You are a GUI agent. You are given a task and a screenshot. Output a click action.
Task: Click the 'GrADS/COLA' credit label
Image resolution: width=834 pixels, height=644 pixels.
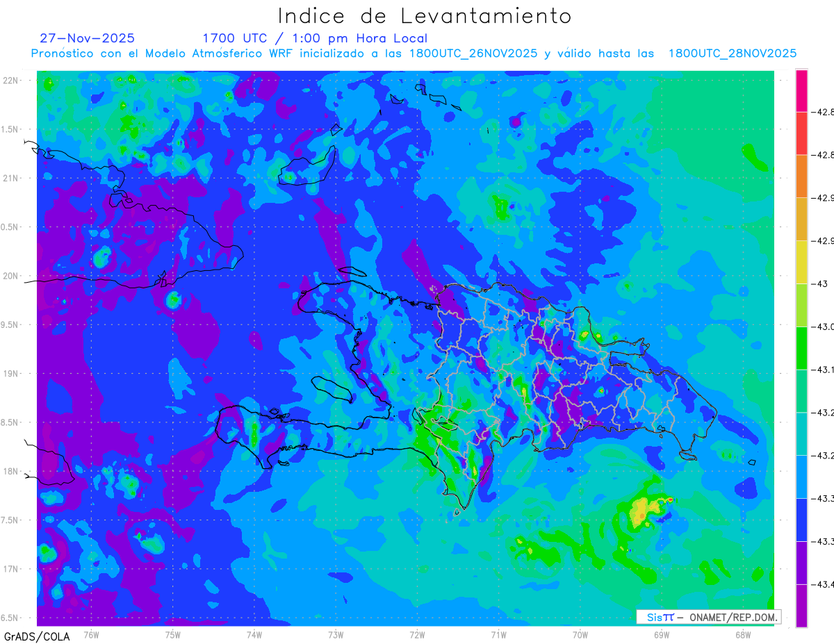(x=37, y=636)
